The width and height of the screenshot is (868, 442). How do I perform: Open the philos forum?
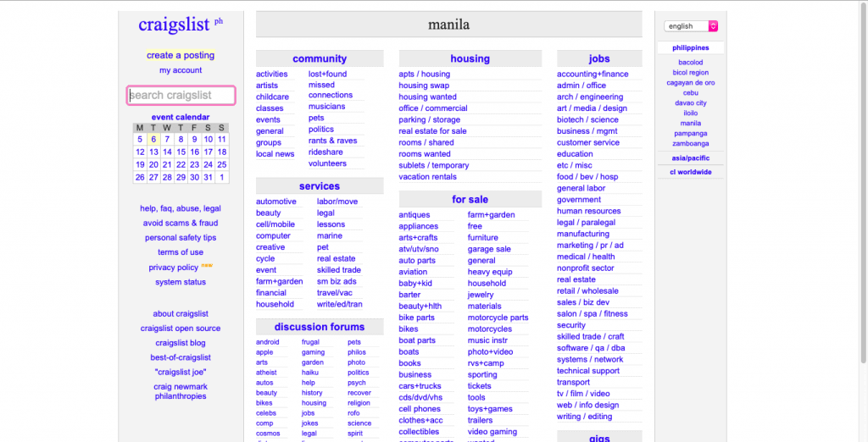(x=357, y=352)
